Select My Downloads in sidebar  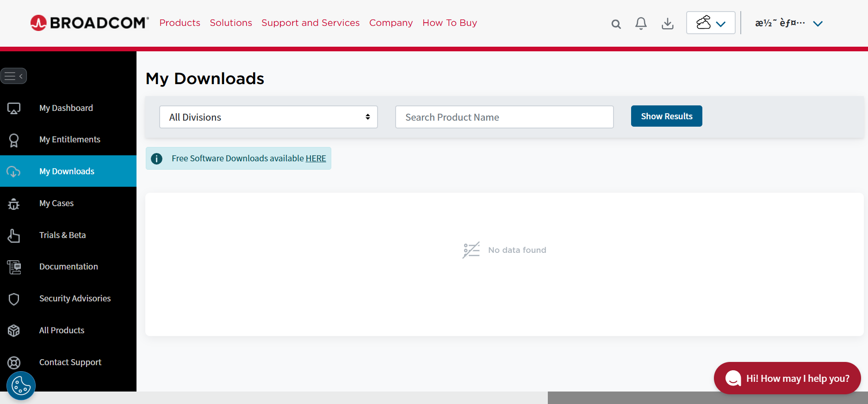point(68,171)
